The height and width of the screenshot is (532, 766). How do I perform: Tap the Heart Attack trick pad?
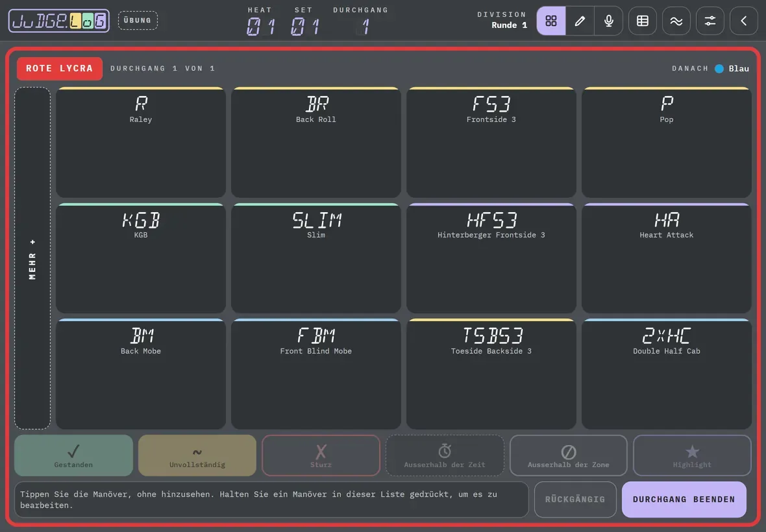coord(666,258)
